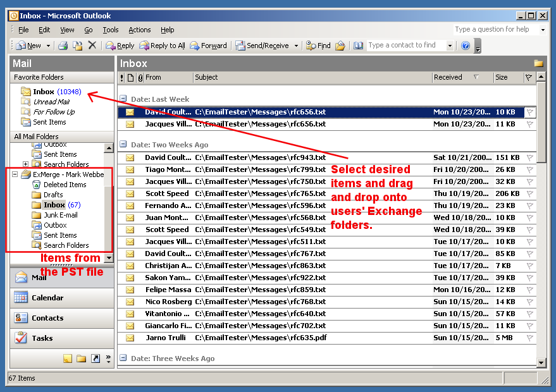
Task: Collapse the Date: Last Week group
Action: [123, 99]
